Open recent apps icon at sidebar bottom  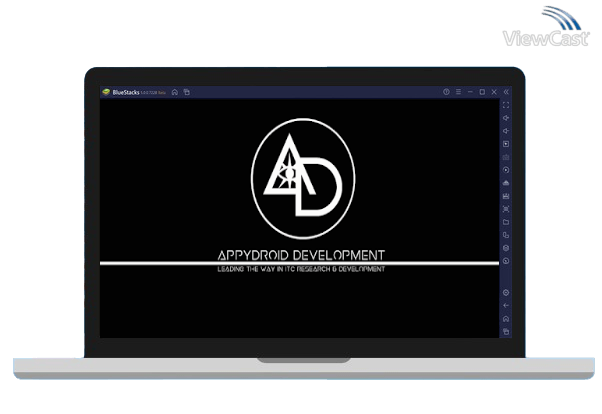pos(506,331)
